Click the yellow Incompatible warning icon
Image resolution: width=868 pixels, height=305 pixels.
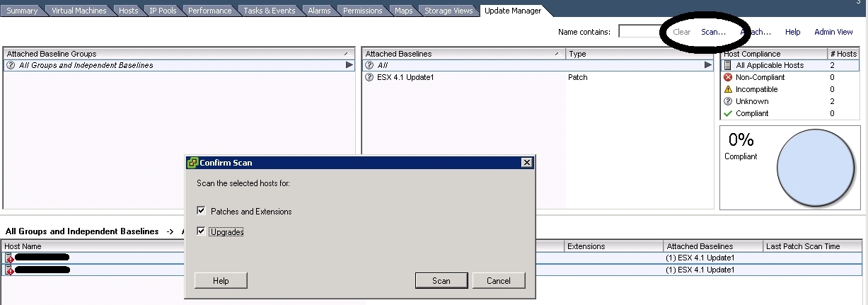(x=728, y=89)
